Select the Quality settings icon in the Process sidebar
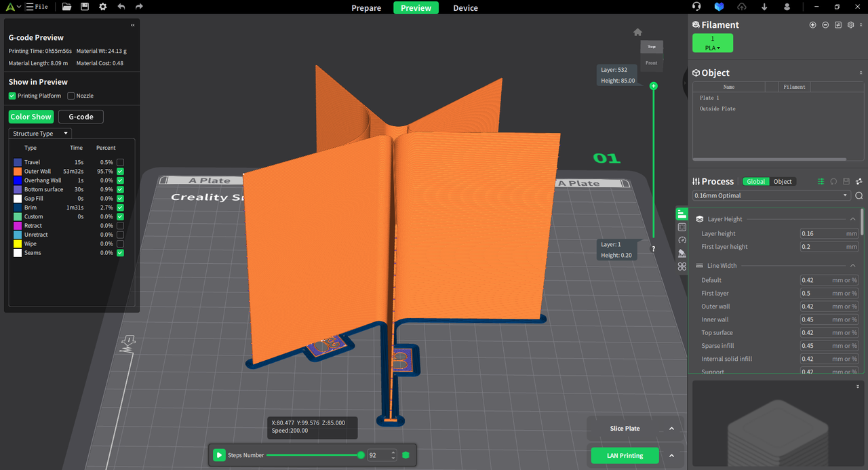 (x=682, y=213)
